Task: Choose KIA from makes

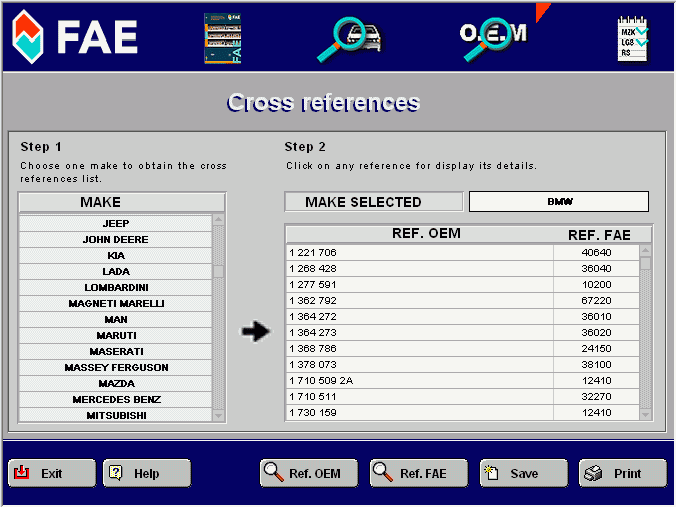Action: pyautogui.click(x=116, y=255)
